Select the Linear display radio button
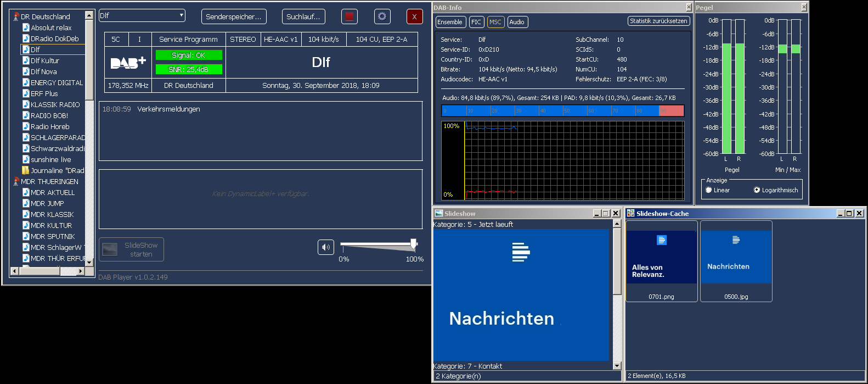 coord(709,190)
